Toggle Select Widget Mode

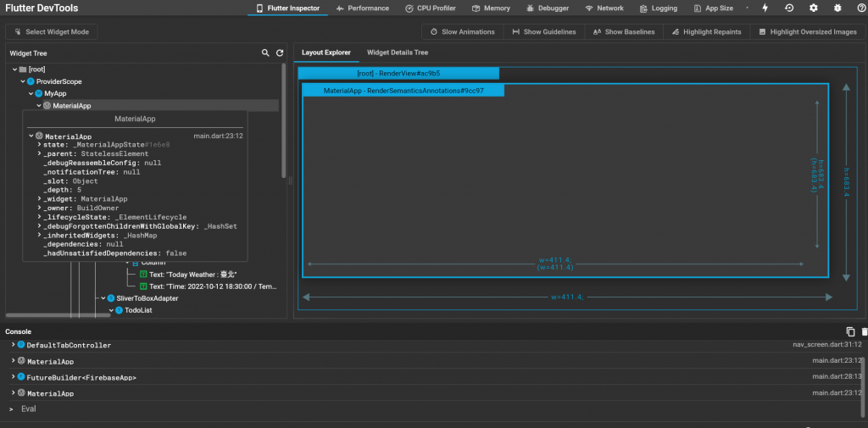[52, 31]
